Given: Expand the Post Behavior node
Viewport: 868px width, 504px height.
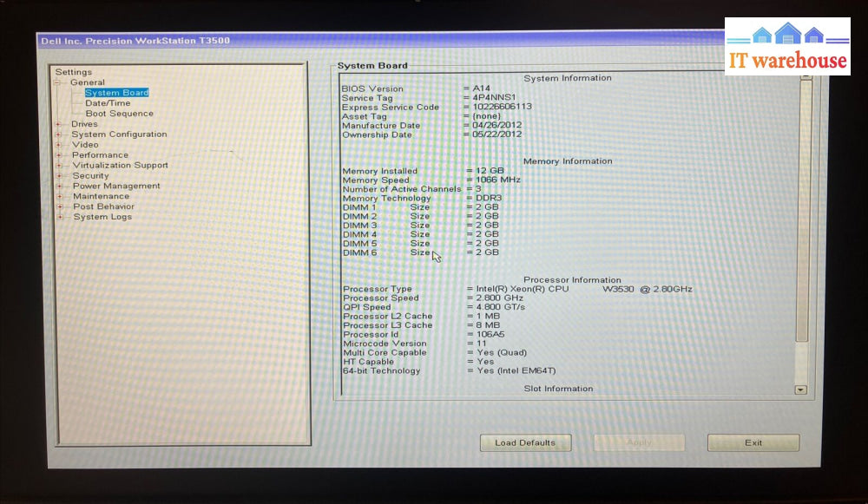Looking at the screenshot, I should (x=59, y=207).
